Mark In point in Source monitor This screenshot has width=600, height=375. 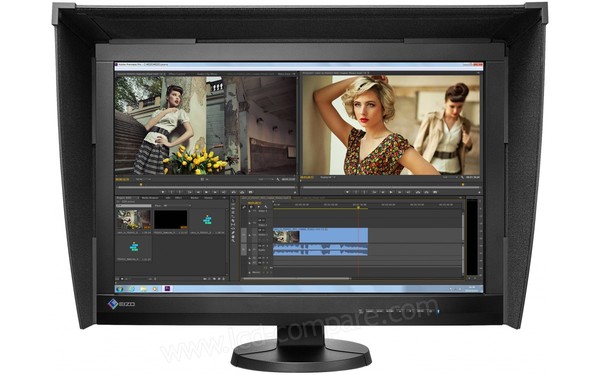click(172, 192)
